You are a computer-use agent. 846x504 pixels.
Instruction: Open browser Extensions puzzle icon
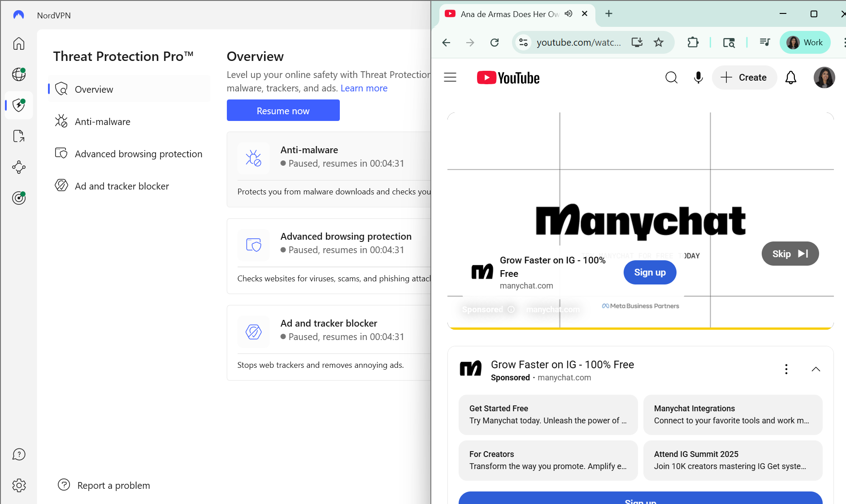click(693, 43)
